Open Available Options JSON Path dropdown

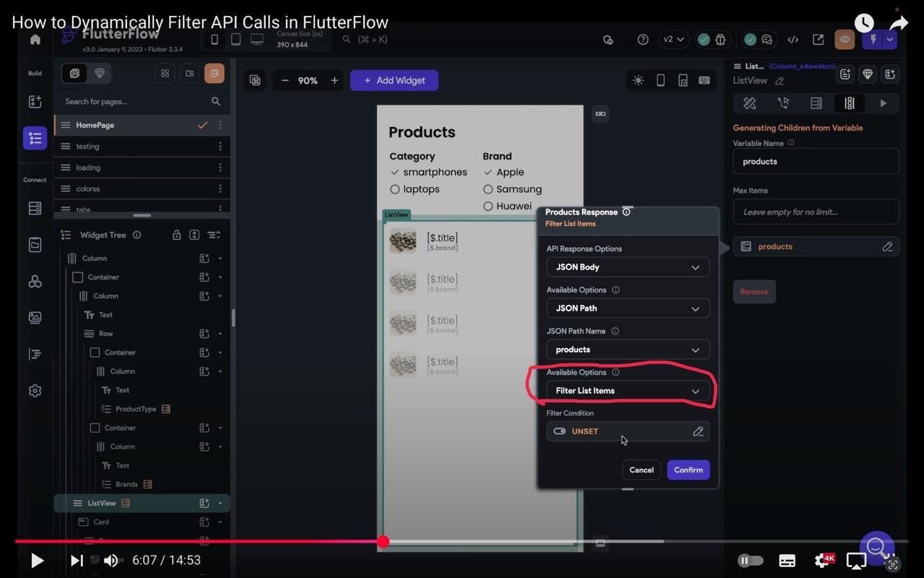click(x=628, y=309)
